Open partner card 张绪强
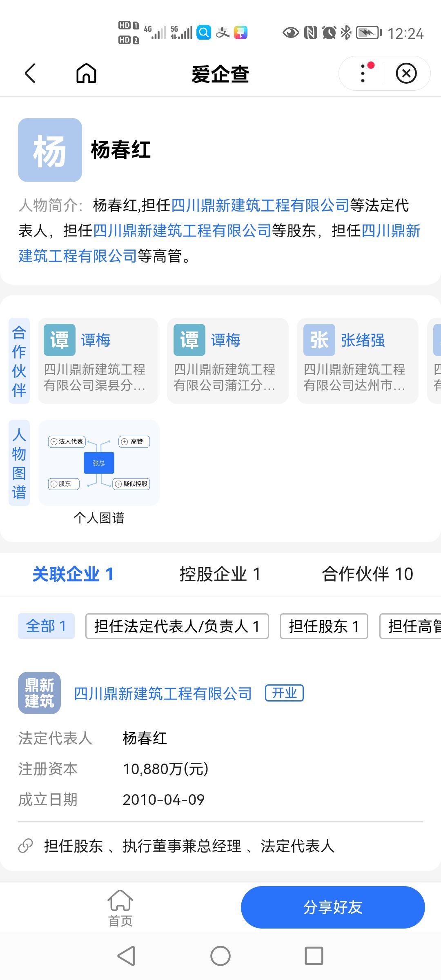Screen dimensions: 441x980 [x=357, y=361]
